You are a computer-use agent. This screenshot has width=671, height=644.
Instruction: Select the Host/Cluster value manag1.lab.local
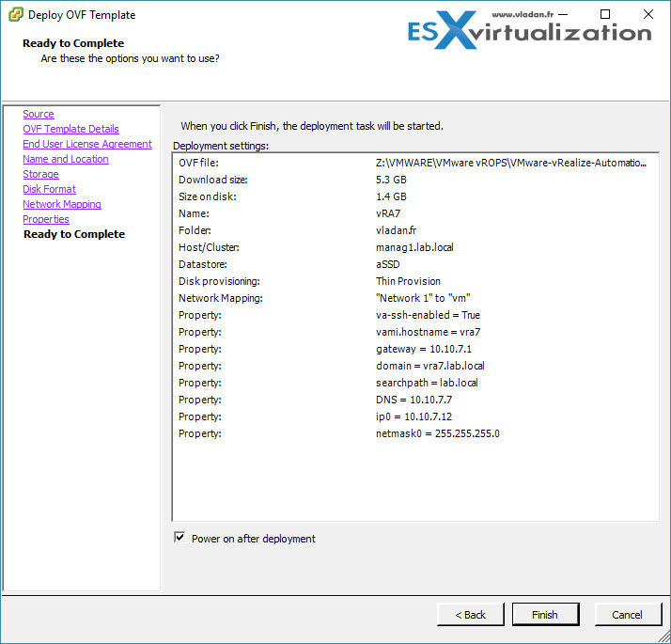tap(414, 247)
